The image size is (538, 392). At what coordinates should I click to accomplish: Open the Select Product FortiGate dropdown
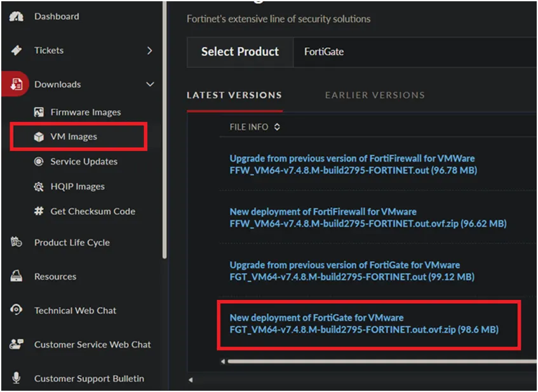415,52
